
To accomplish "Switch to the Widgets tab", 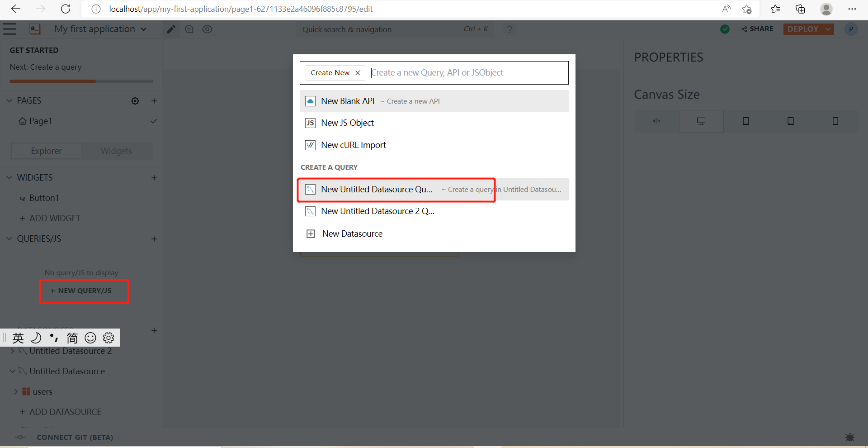I will pos(116,151).
